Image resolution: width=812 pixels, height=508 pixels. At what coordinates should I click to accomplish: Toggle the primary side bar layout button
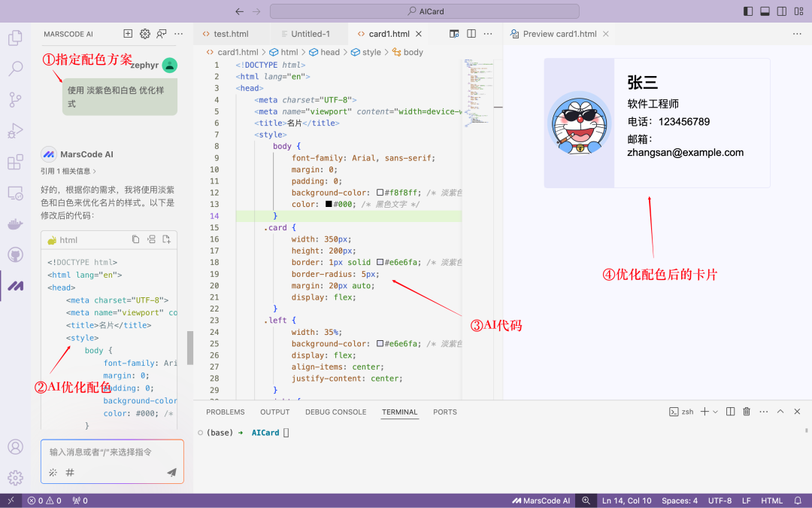point(747,11)
